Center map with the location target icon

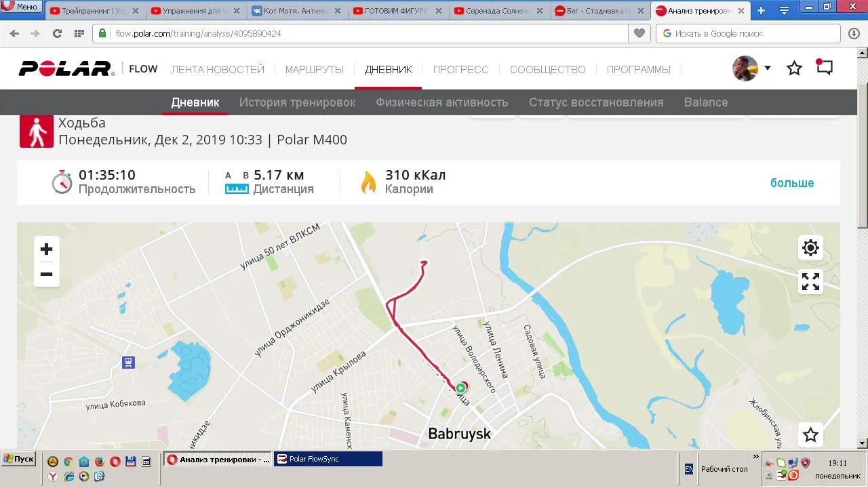click(810, 248)
